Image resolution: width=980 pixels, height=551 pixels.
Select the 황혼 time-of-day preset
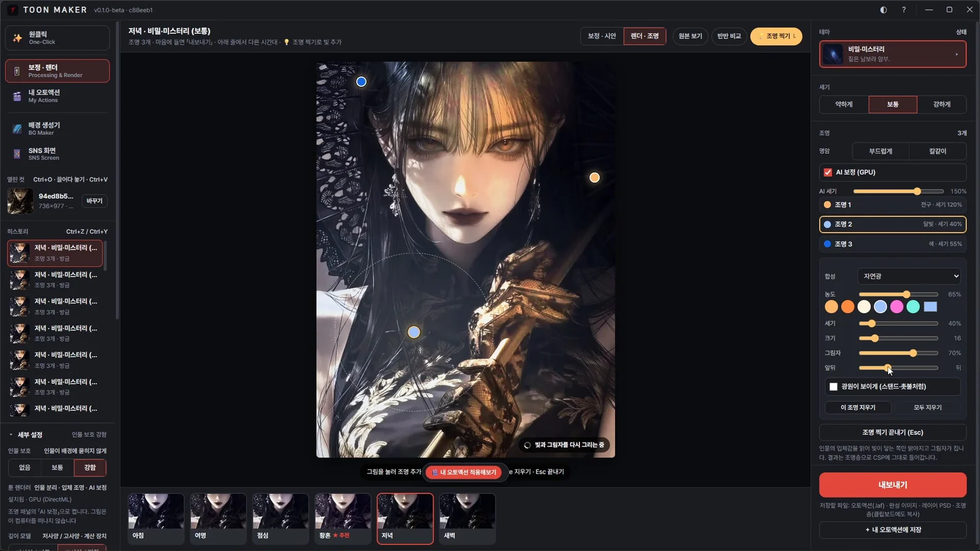(x=343, y=519)
